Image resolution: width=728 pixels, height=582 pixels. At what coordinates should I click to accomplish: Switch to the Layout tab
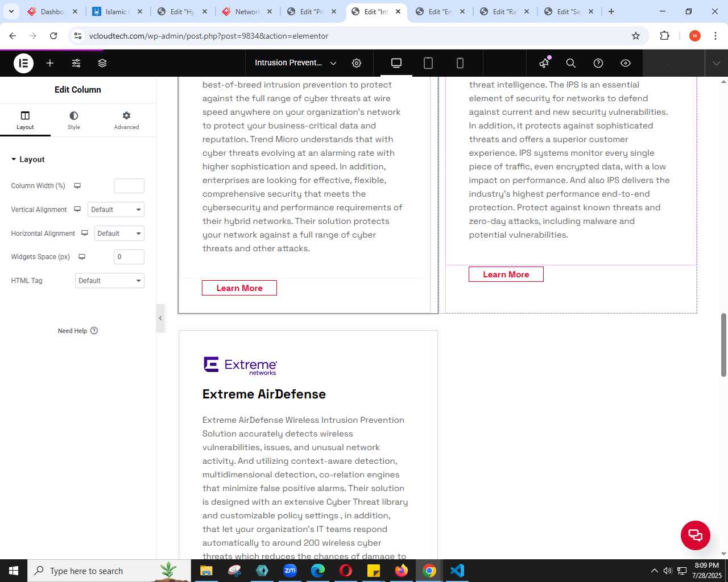[25, 120]
